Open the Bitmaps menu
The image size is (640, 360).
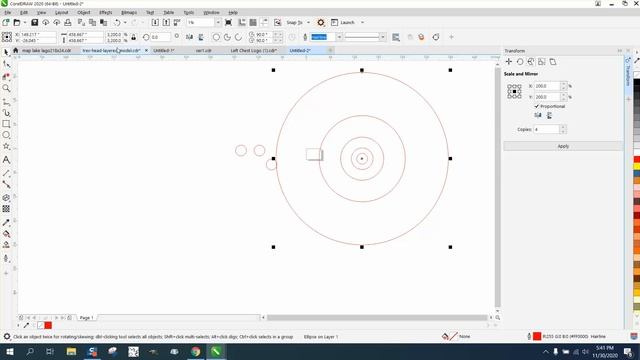(x=129, y=13)
